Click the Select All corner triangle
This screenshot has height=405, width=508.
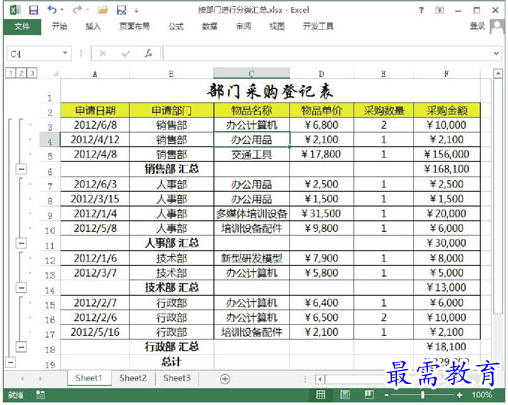[55, 74]
